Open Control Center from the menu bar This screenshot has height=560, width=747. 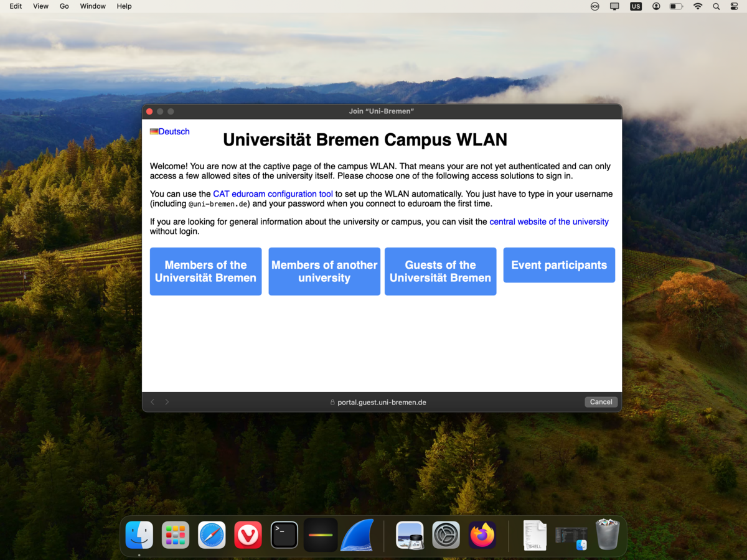(x=735, y=6)
